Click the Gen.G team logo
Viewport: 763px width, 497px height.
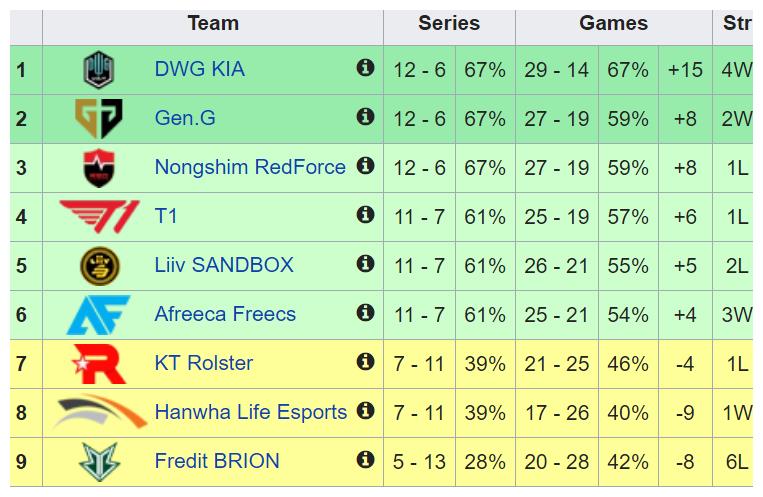(99, 118)
